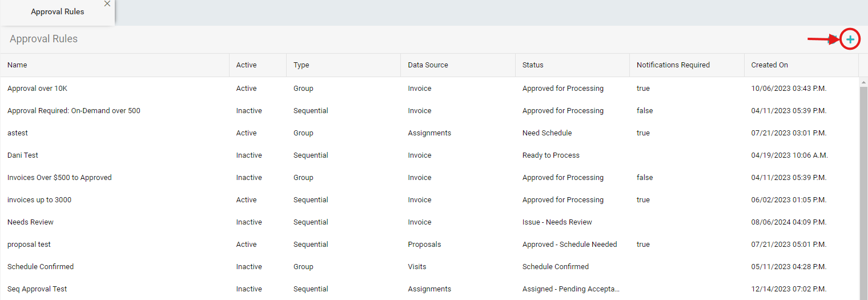Sort by the Name column header
This screenshot has height=300, width=868.
click(17, 65)
